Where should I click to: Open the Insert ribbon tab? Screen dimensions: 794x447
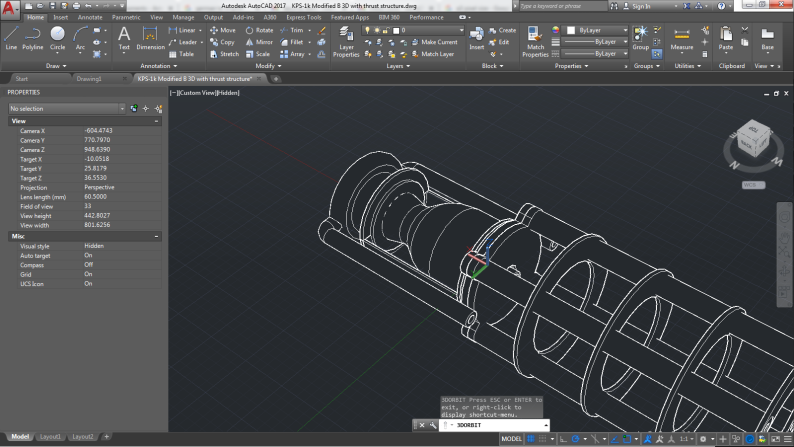pos(61,17)
